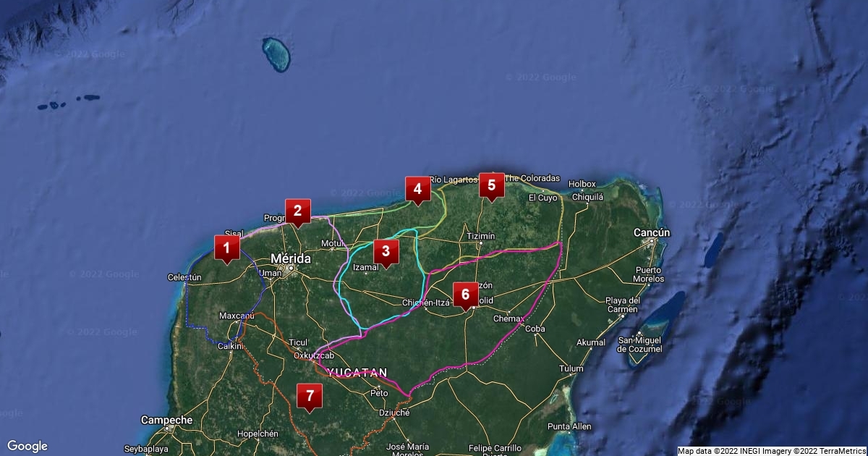Click the map data attribution text
The image size is (868, 456).
[x=772, y=451]
